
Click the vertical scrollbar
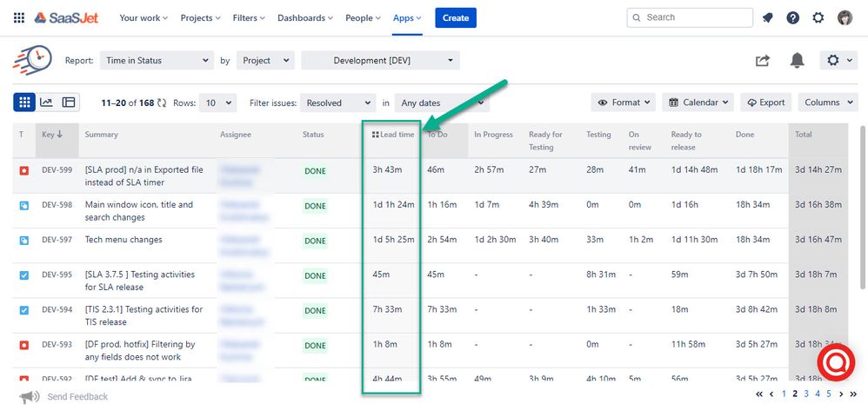(863, 207)
